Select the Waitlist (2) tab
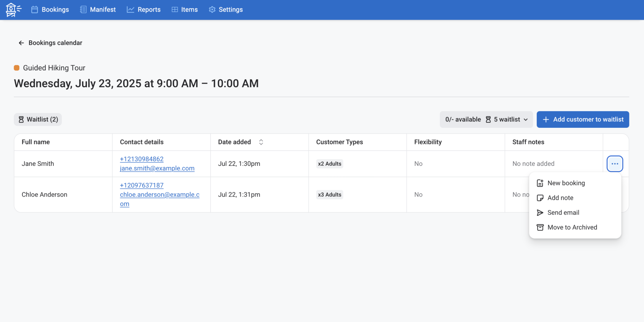The width and height of the screenshot is (644, 322). [38, 119]
